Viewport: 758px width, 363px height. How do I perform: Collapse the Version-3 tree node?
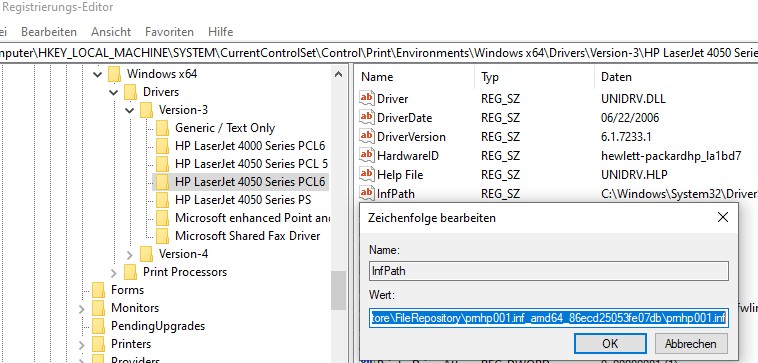(130, 110)
